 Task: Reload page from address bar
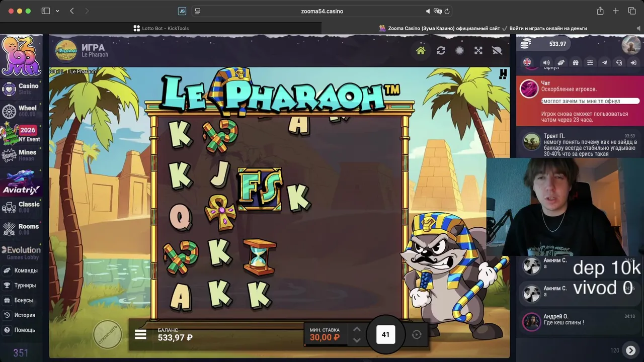click(447, 11)
